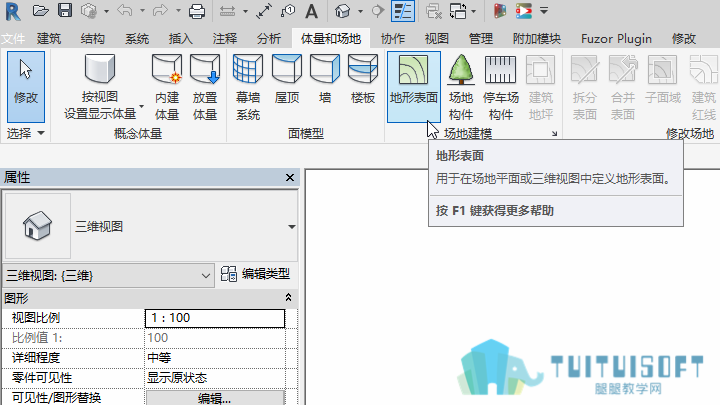Select the Measure between references tool
The width and height of the screenshot is (720, 405).
tap(227, 11)
